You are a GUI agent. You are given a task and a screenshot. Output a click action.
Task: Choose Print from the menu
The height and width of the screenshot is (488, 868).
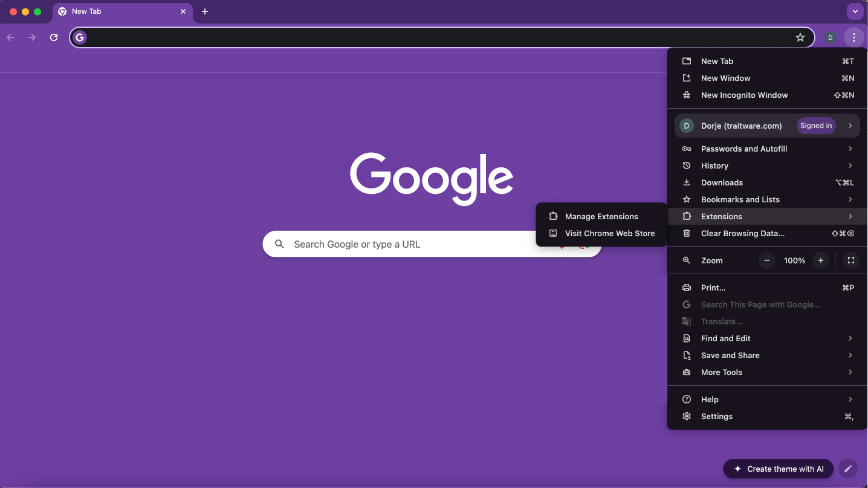(x=767, y=287)
